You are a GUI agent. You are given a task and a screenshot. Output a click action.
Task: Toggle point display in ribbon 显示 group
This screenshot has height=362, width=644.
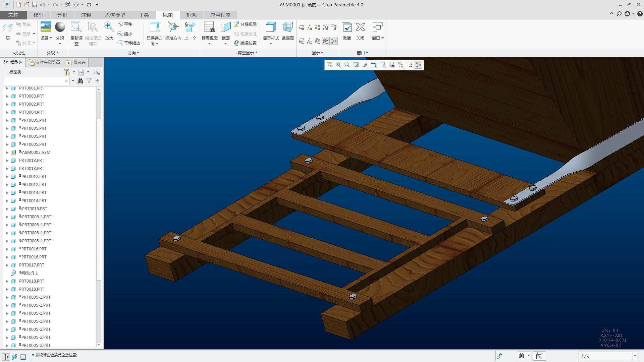pyautogui.click(x=318, y=27)
